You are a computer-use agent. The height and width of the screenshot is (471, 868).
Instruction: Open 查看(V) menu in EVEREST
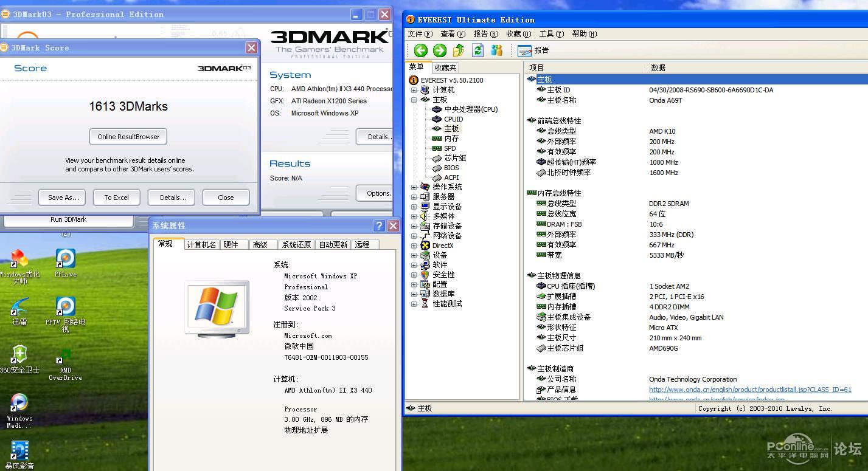click(453, 34)
